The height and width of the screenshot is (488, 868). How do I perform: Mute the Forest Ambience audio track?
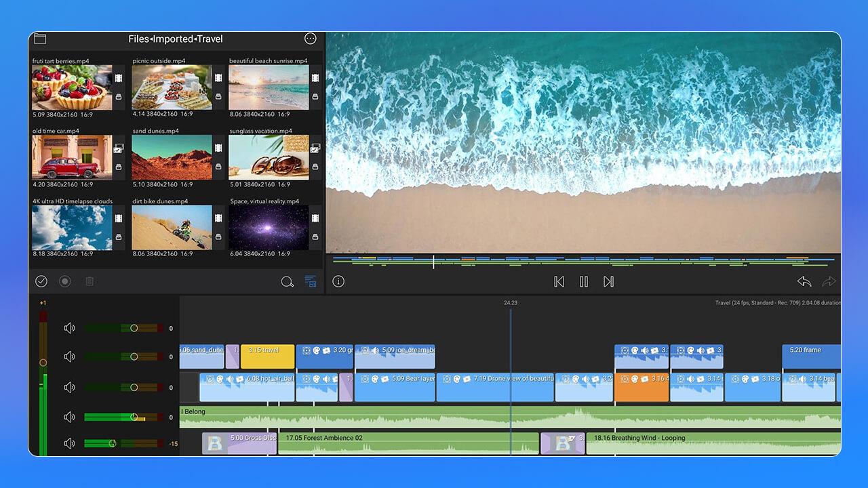click(x=69, y=443)
